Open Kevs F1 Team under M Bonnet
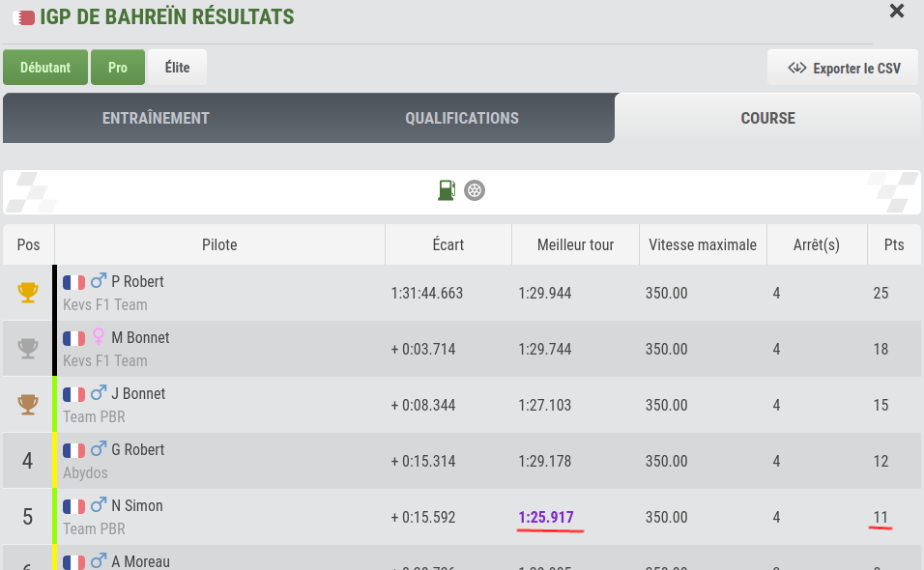924x570 pixels. tap(105, 360)
